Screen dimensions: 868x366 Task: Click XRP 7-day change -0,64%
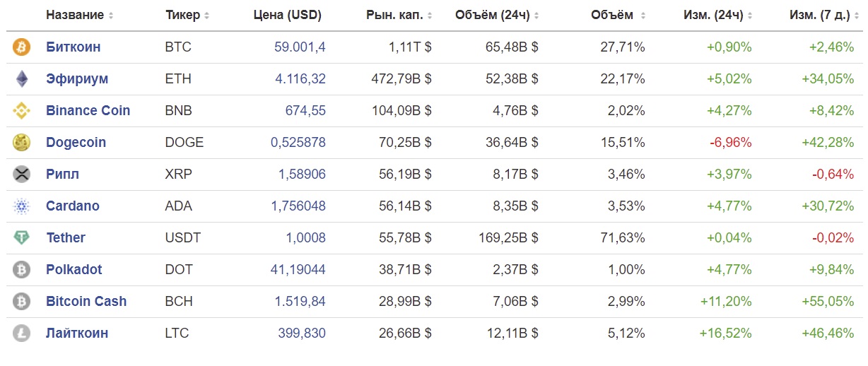[833, 175]
